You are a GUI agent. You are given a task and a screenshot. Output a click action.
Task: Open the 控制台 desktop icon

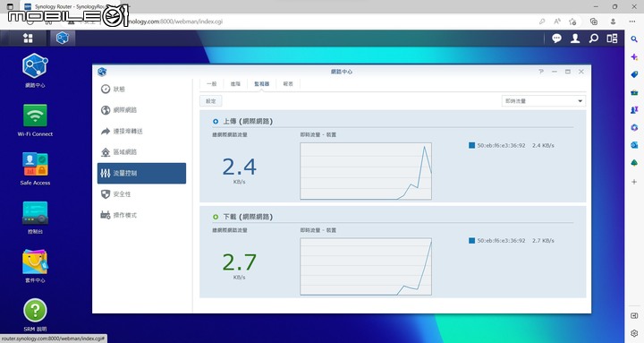tap(35, 218)
